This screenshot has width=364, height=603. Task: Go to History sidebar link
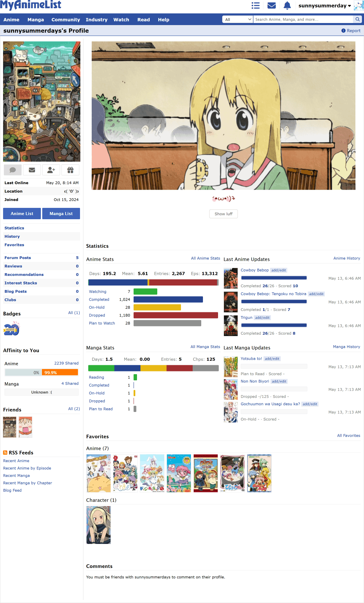[x=12, y=236]
